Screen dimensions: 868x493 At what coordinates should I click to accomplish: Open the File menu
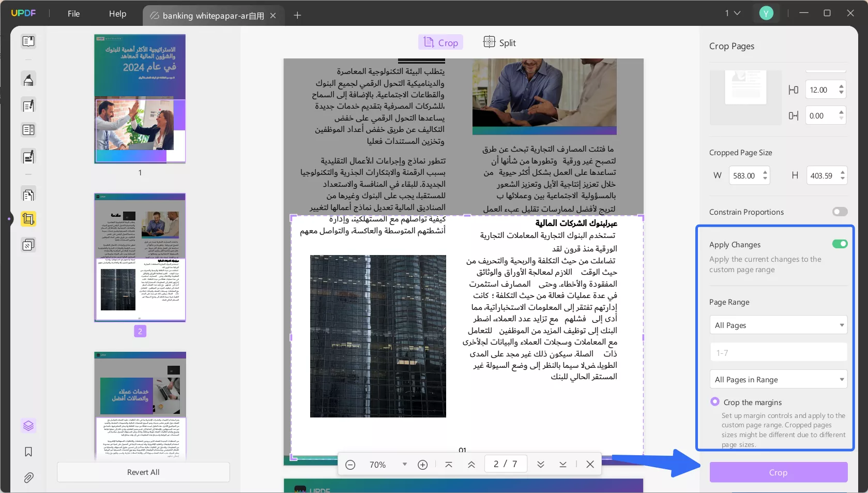pyautogui.click(x=73, y=13)
